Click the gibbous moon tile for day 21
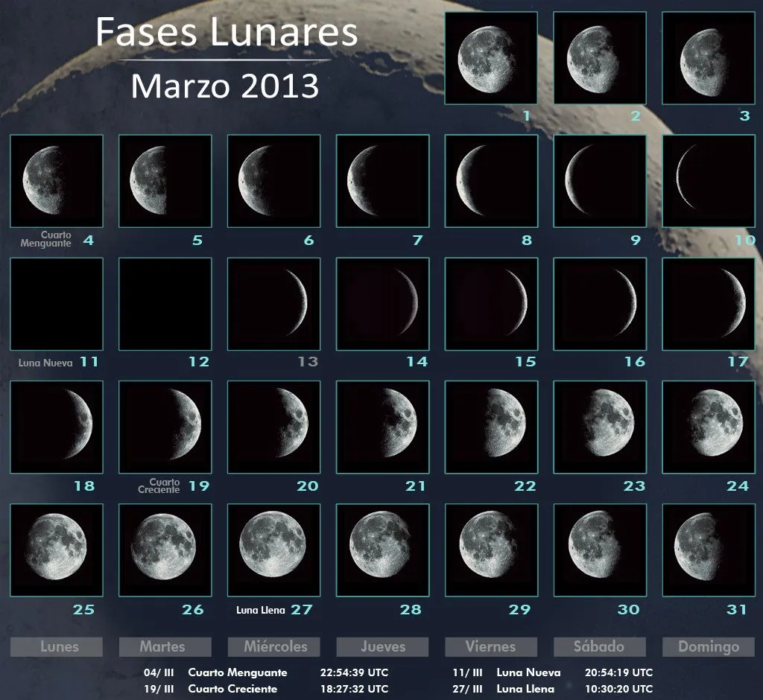Screen dimensions: 763x700 [383, 427]
